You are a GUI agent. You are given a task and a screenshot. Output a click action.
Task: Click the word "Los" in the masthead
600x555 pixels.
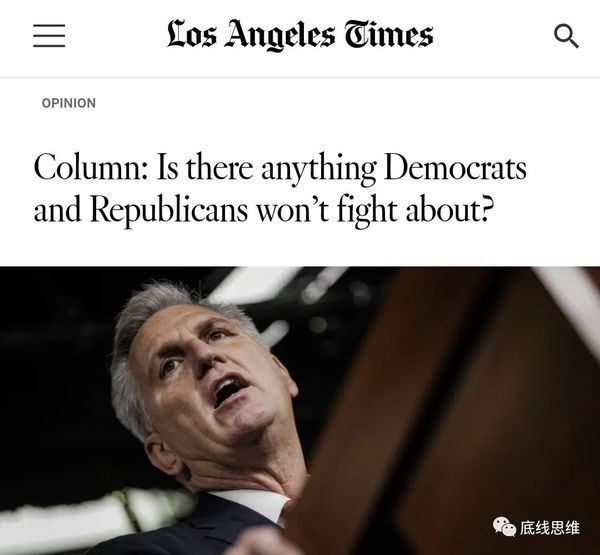point(191,36)
